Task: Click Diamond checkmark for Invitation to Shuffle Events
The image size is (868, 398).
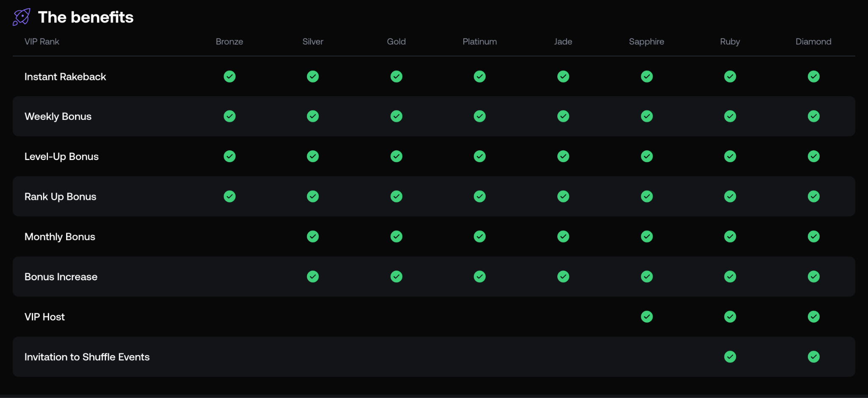Action: (813, 357)
